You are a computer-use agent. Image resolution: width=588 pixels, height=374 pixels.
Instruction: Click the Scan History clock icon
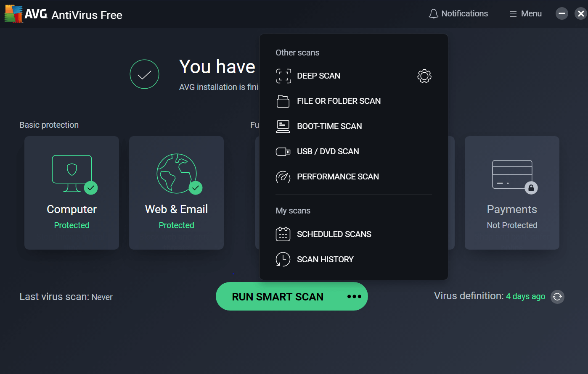coord(283,259)
